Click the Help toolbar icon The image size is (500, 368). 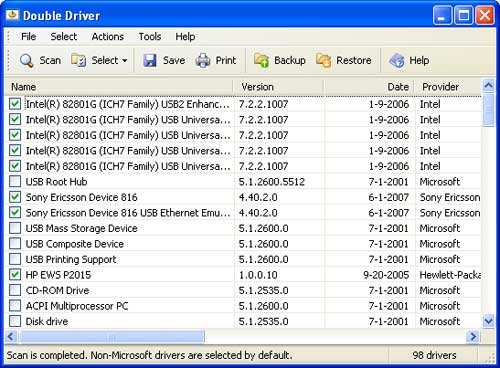pyautogui.click(x=397, y=60)
